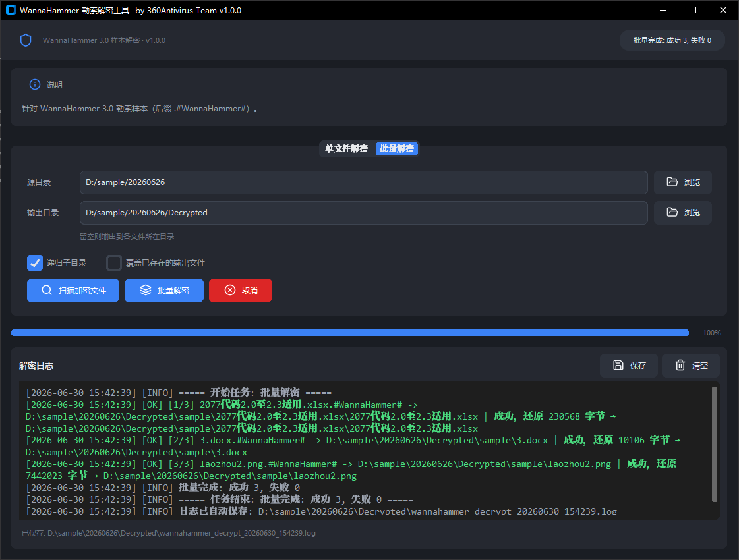Image resolution: width=739 pixels, height=560 pixels.
Task: Clear the log using 清空 label
Action: coord(700,366)
